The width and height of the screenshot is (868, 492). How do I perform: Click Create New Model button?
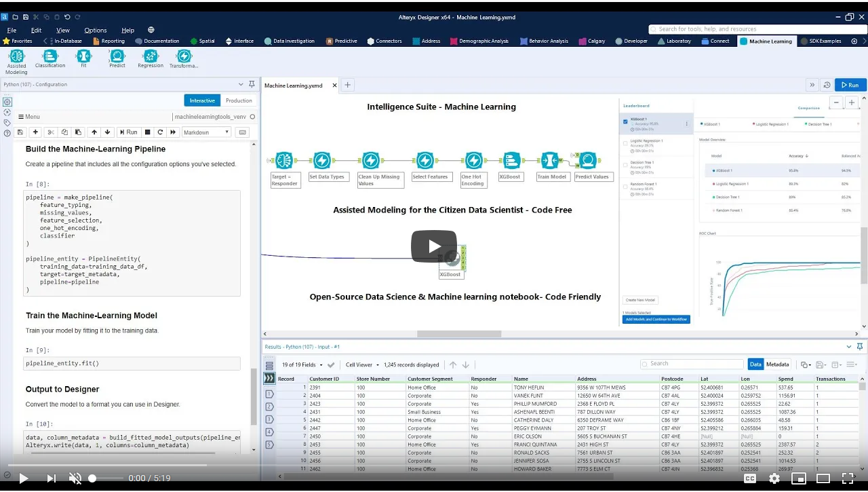click(x=640, y=300)
